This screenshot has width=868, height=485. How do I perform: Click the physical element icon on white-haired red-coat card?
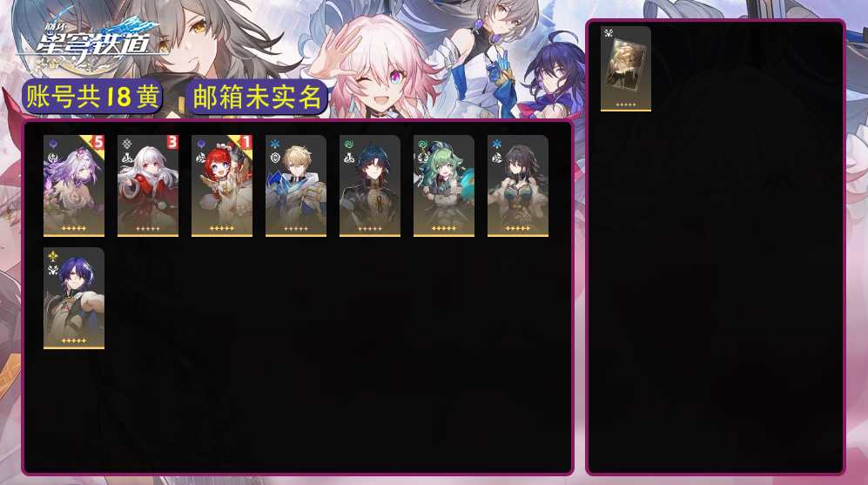tap(127, 145)
